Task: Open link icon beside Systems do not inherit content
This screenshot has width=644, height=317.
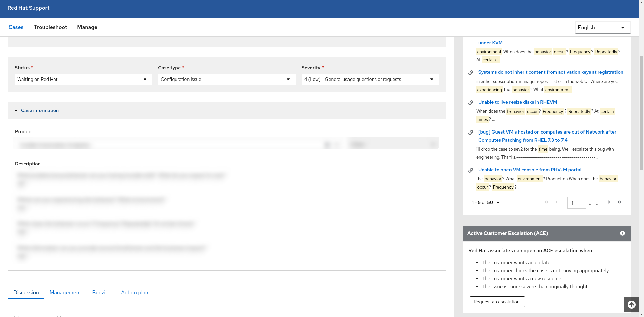Action: point(471,73)
